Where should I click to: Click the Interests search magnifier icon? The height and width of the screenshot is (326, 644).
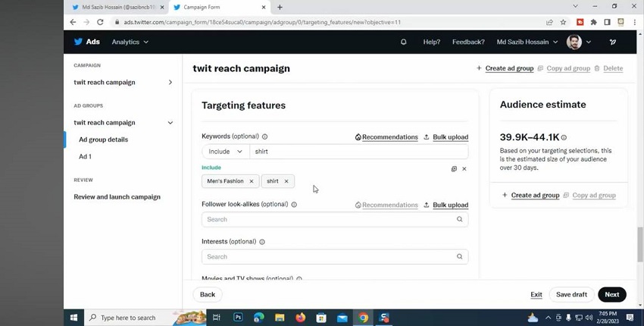coord(460,256)
